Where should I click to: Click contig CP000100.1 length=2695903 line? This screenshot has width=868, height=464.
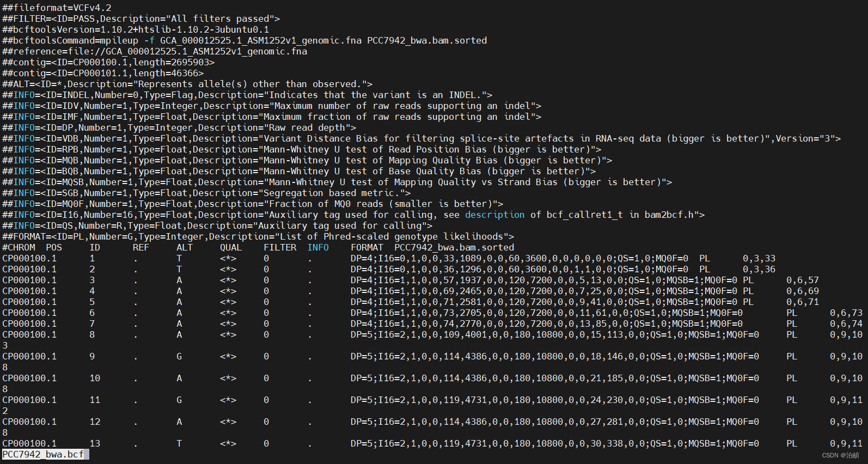108,62
